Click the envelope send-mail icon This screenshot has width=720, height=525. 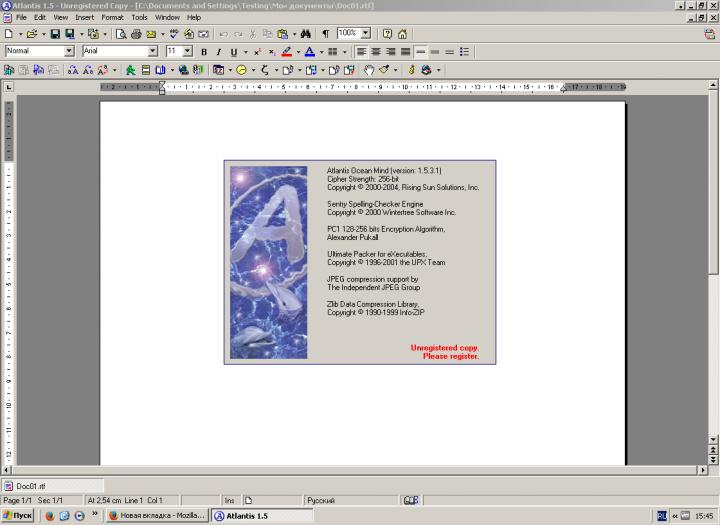point(151,34)
